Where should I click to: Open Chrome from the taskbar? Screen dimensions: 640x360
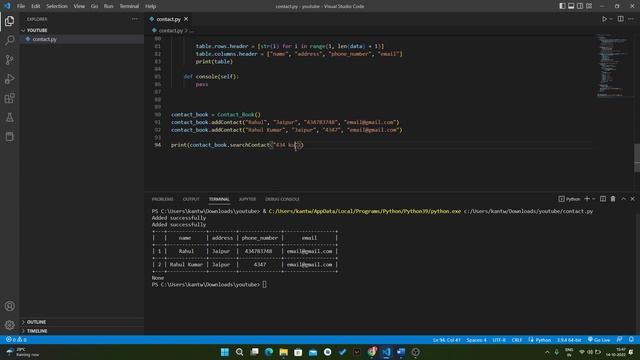tap(372, 352)
